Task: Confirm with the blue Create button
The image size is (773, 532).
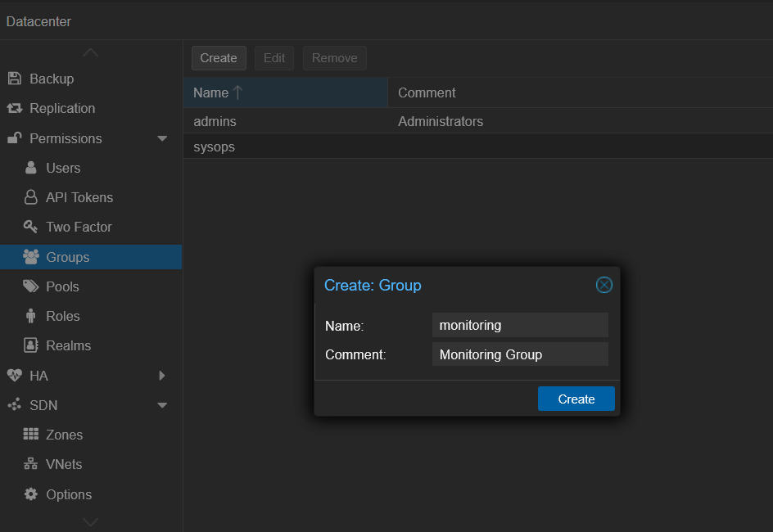Action: point(576,399)
